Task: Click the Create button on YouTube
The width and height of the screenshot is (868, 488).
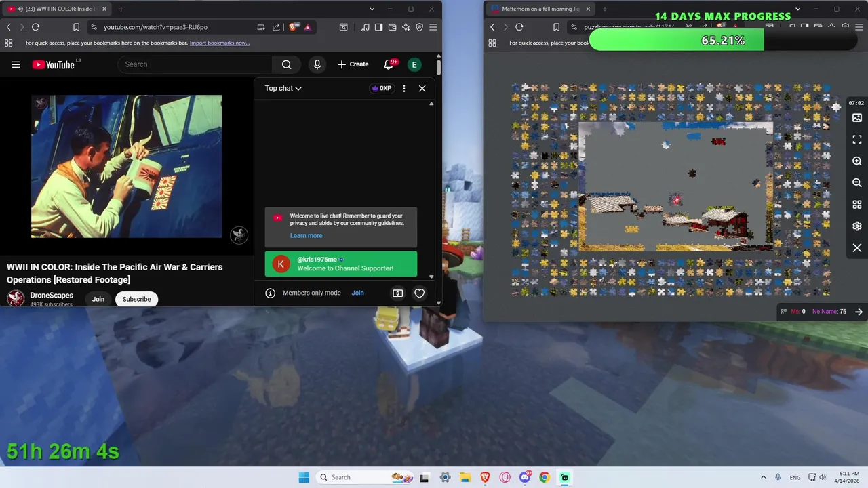Action: click(353, 64)
